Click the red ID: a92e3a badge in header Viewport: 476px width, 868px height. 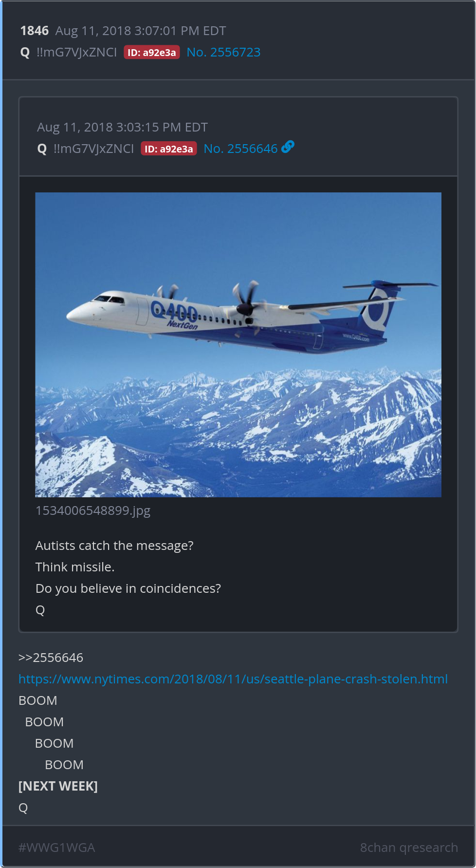click(x=152, y=53)
